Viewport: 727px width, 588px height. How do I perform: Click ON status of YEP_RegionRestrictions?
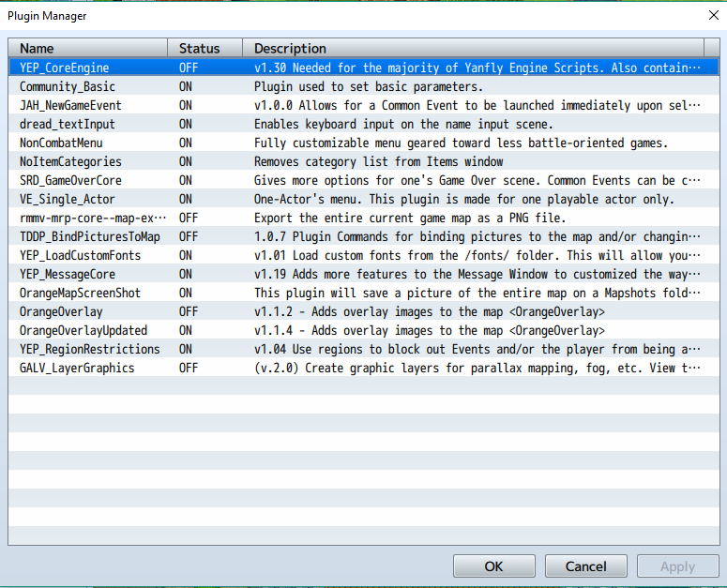point(186,350)
